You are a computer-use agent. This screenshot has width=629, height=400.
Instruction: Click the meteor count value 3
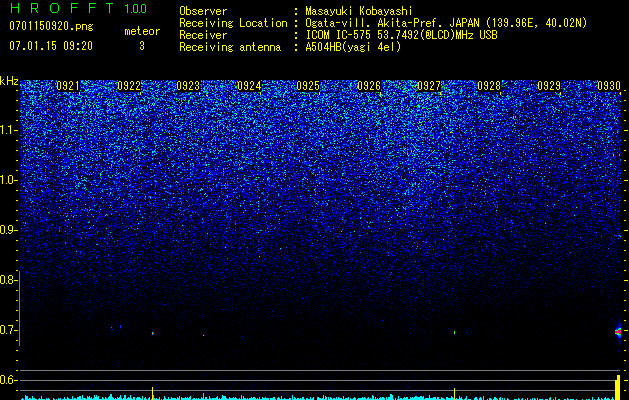142,46
